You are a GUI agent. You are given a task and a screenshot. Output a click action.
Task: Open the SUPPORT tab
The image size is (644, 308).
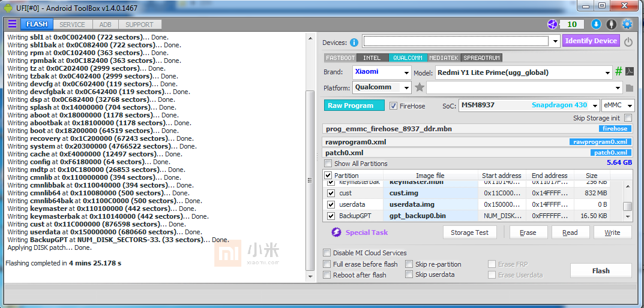(x=139, y=24)
